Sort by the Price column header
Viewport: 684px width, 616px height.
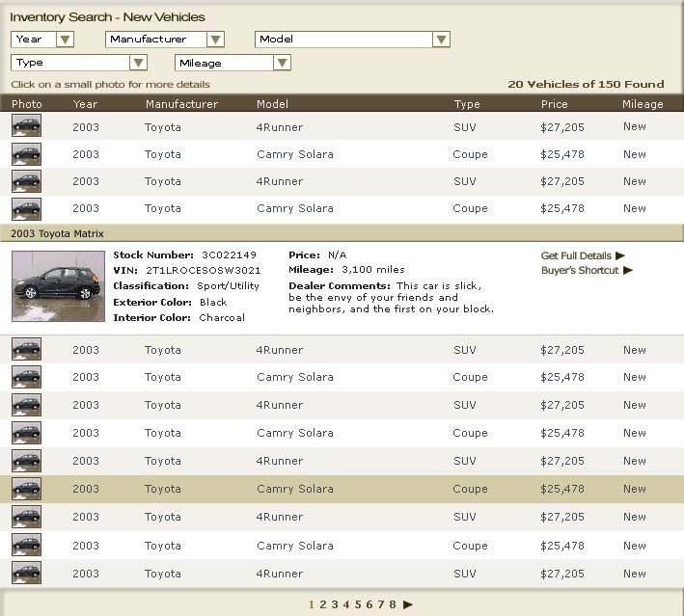click(554, 104)
